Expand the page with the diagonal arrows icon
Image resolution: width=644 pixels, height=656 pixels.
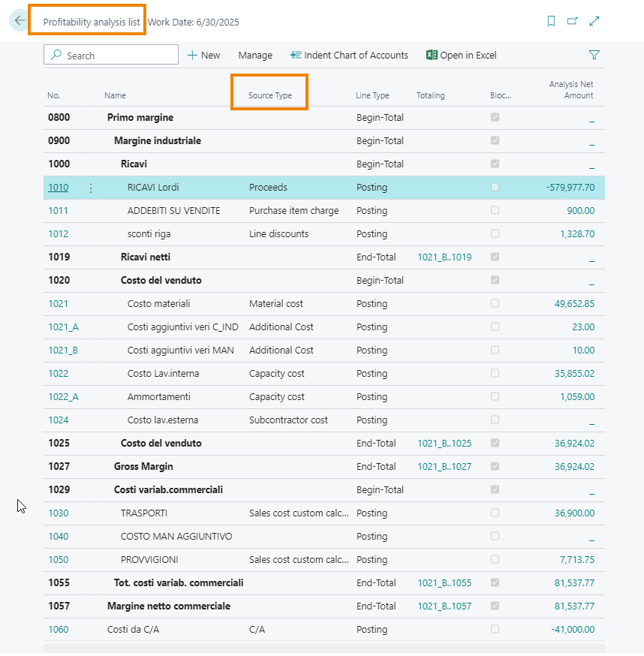pyautogui.click(x=594, y=21)
